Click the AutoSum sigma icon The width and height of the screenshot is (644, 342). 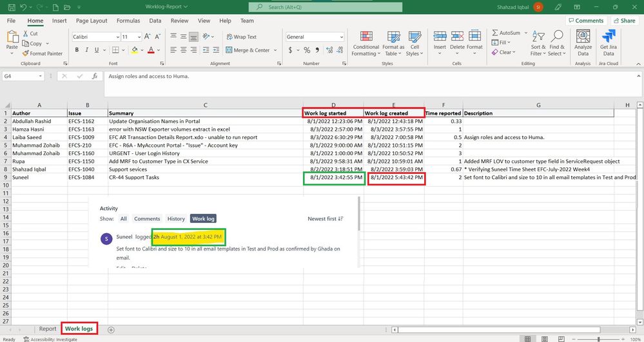[495, 33]
